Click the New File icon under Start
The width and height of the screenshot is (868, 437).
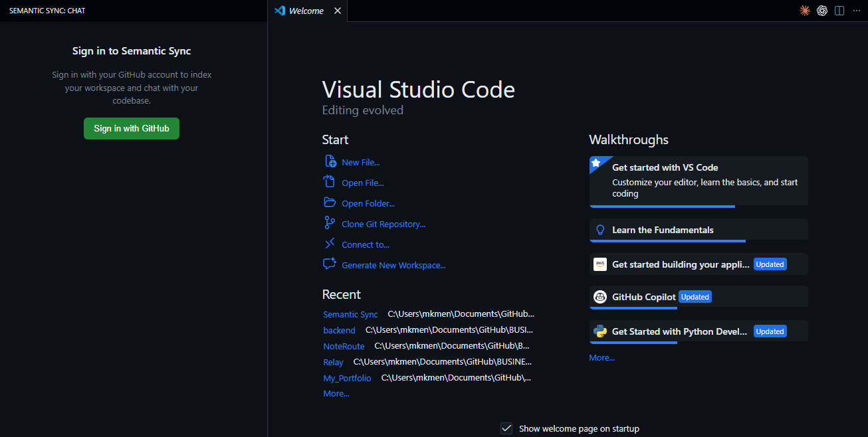pyautogui.click(x=330, y=161)
